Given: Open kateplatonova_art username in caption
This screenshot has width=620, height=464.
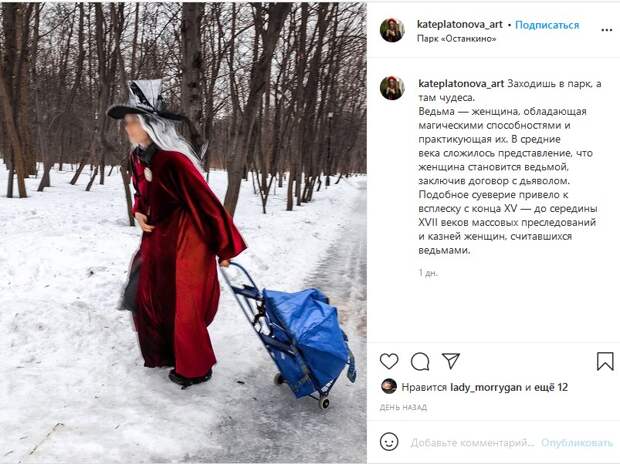Looking at the screenshot, I should point(461,83).
